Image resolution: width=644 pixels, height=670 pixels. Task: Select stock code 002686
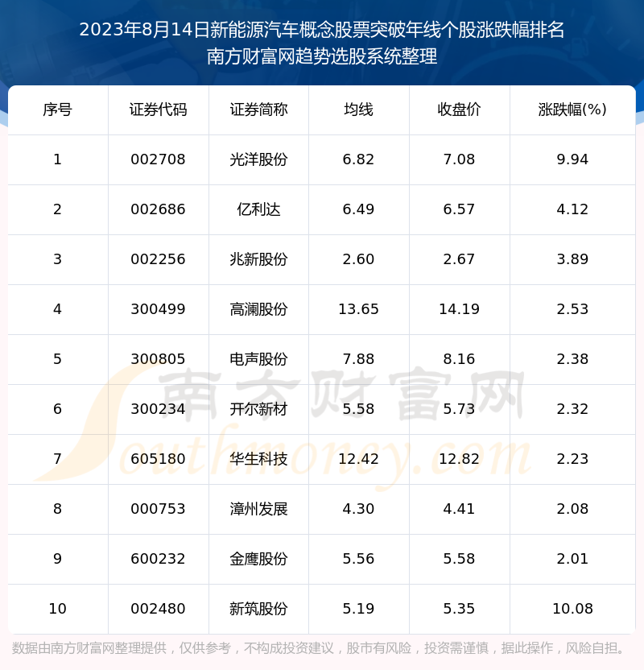pyautogui.click(x=158, y=209)
